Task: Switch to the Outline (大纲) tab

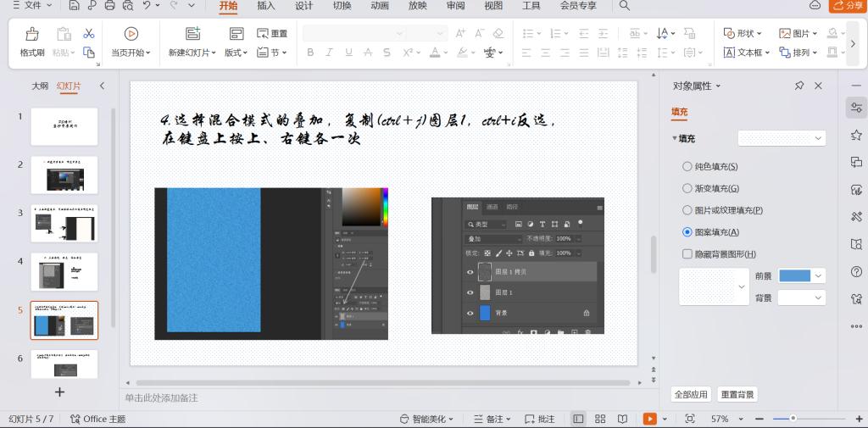Action: tap(40, 86)
